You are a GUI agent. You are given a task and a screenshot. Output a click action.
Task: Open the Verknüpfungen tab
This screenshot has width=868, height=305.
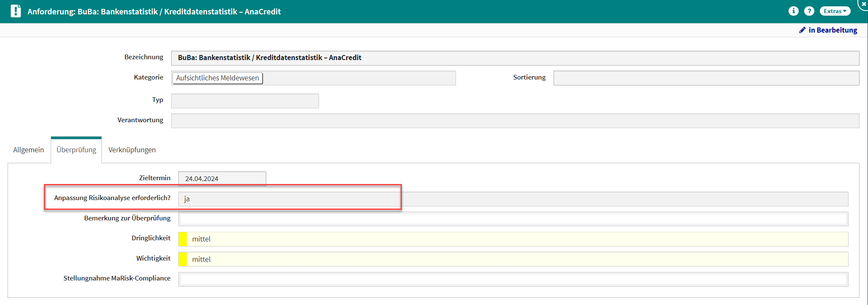click(x=132, y=150)
